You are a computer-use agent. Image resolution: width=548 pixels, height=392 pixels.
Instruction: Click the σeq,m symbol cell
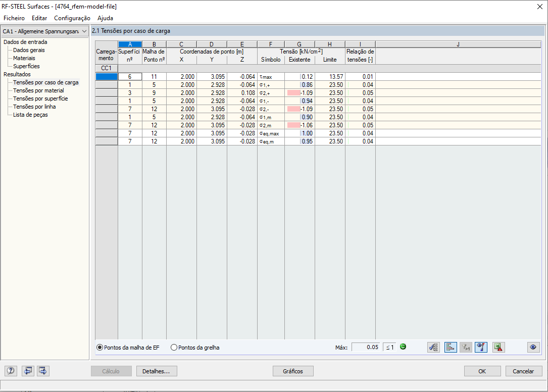pos(271,141)
